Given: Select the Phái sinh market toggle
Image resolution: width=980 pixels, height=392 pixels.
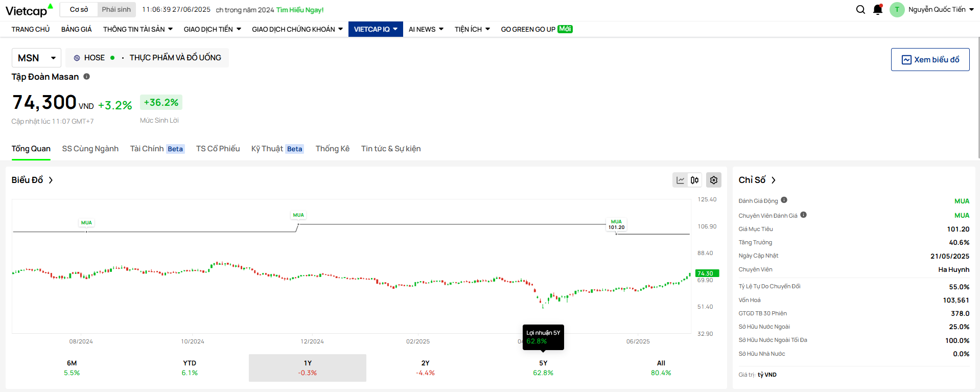Looking at the screenshot, I should coord(116,10).
